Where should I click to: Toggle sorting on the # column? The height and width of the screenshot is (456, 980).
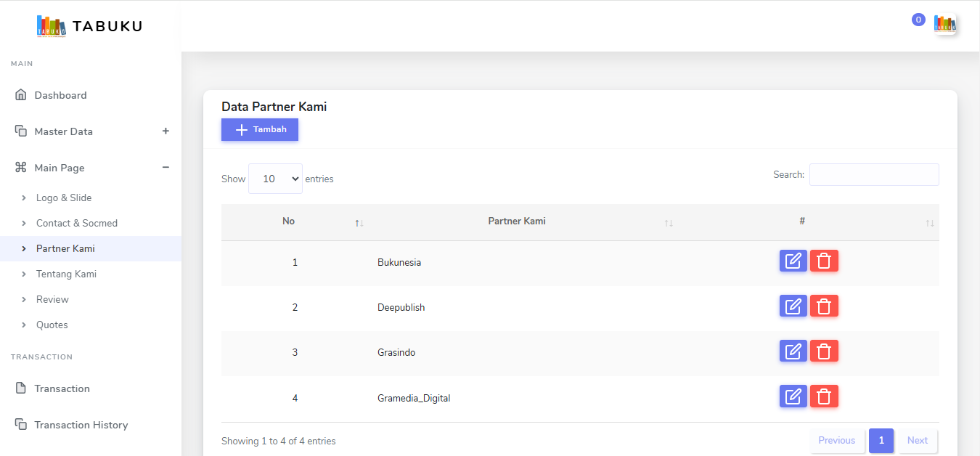802,221
